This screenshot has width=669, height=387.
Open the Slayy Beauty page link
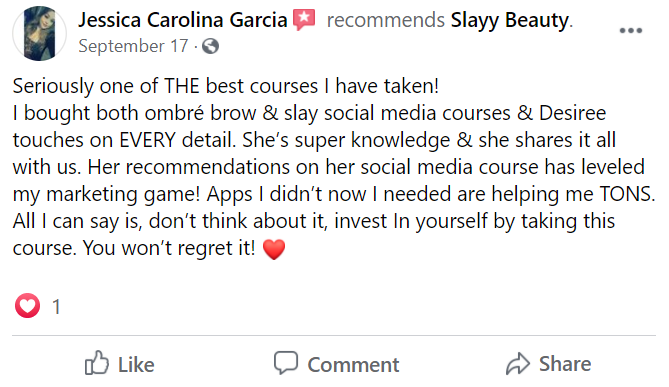510,20
